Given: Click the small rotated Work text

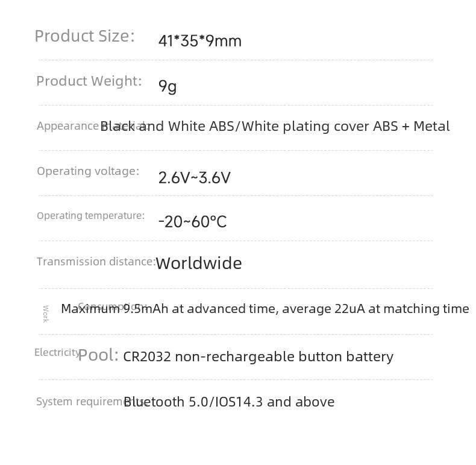Looking at the screenshot, I should point(46,314).
